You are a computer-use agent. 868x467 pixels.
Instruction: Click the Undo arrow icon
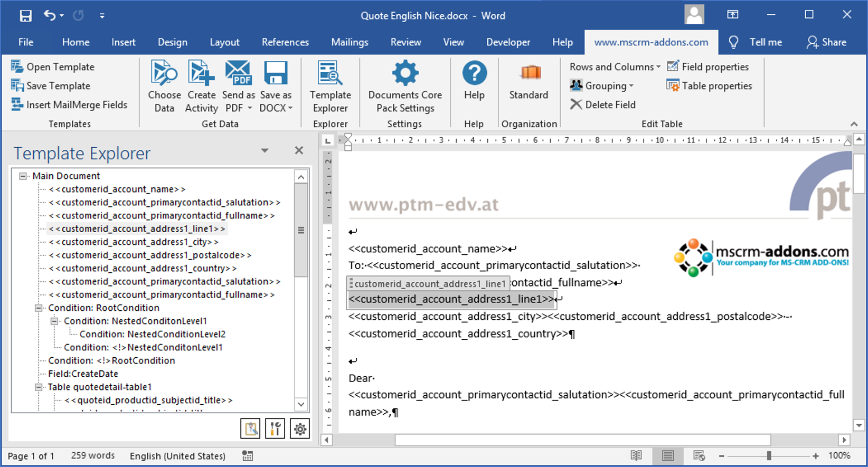[50, 16]
